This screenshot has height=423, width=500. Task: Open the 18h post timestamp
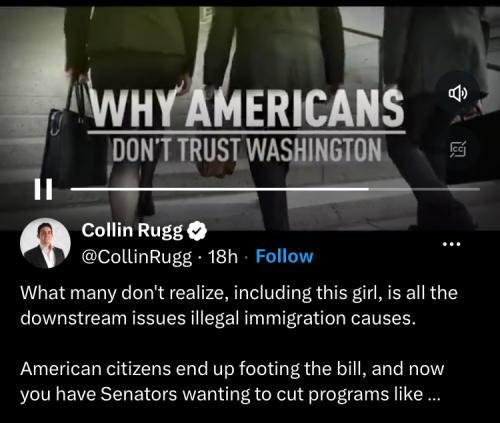tap(223, 256)
